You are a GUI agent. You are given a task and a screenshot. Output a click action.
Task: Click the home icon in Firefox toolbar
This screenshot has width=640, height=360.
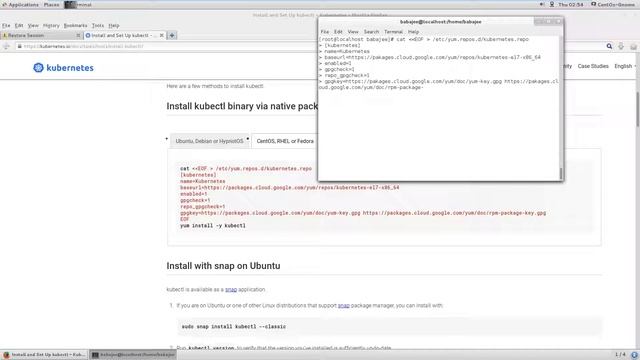tap(633, 47)
